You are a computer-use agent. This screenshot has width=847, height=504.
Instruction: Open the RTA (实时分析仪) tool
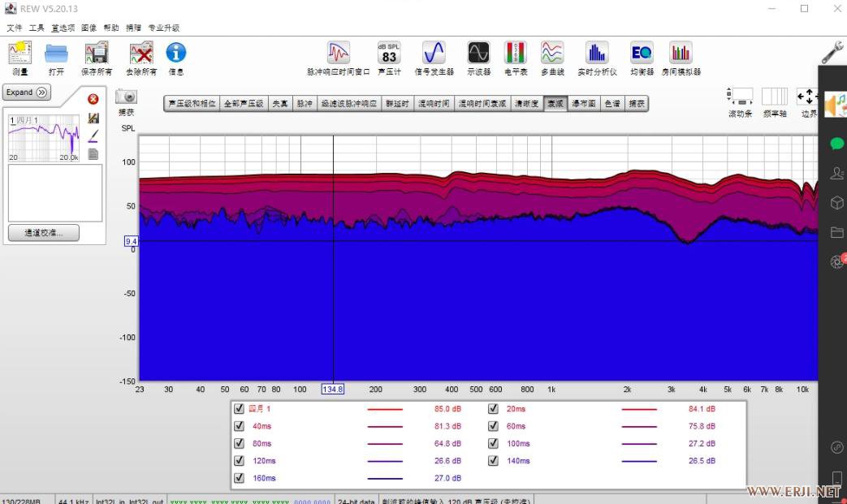tap(597, 54)
